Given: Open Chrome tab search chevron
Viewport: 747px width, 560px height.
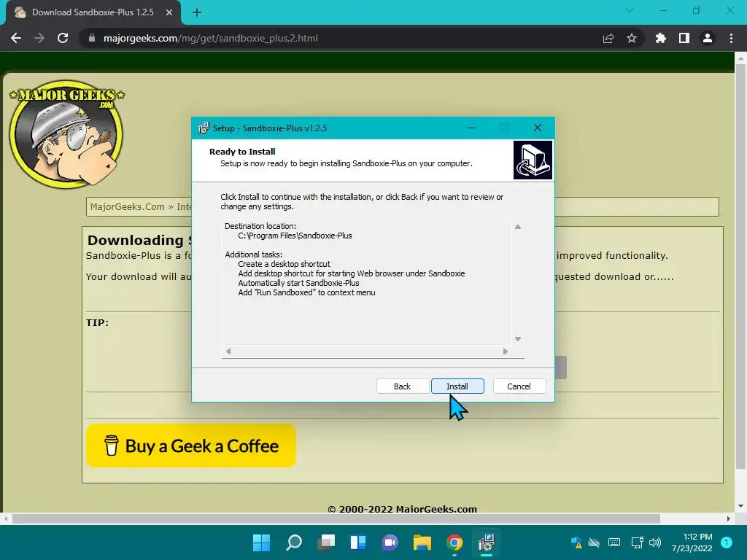Looking at the screenshot, I should 630,10.
